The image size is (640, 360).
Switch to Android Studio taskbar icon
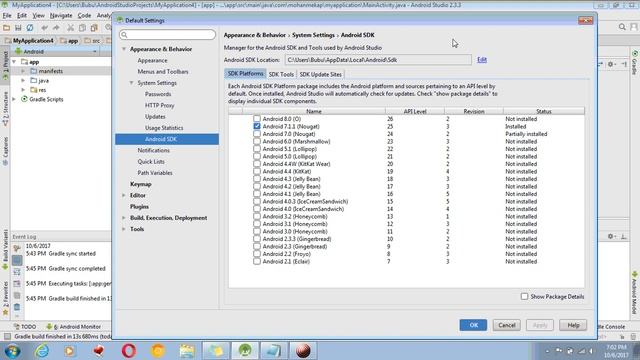[245, 351]
